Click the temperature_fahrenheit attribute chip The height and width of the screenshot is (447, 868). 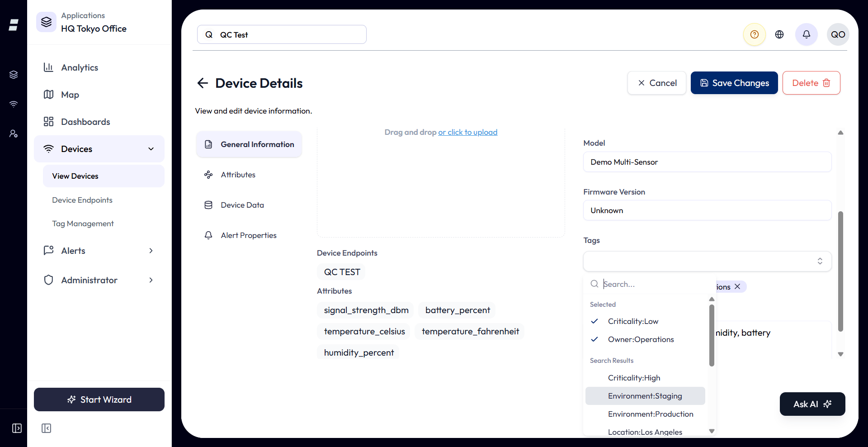click(470, 331)
